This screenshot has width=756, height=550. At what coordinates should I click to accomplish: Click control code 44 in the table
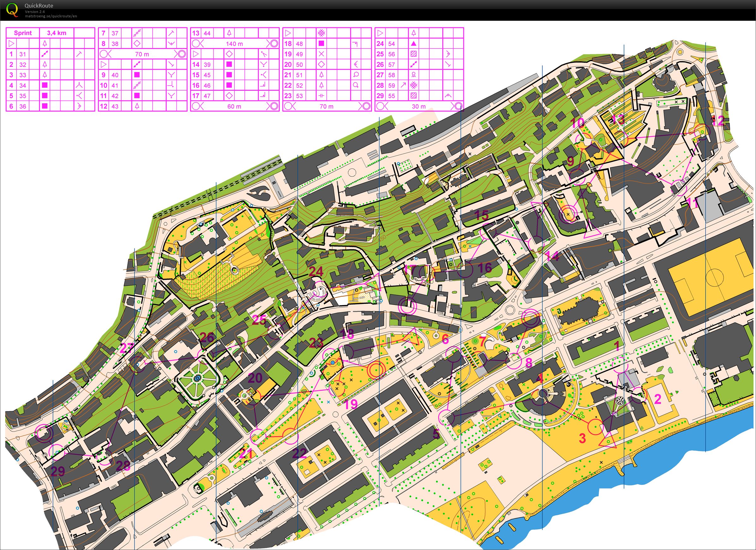point(207,33)
